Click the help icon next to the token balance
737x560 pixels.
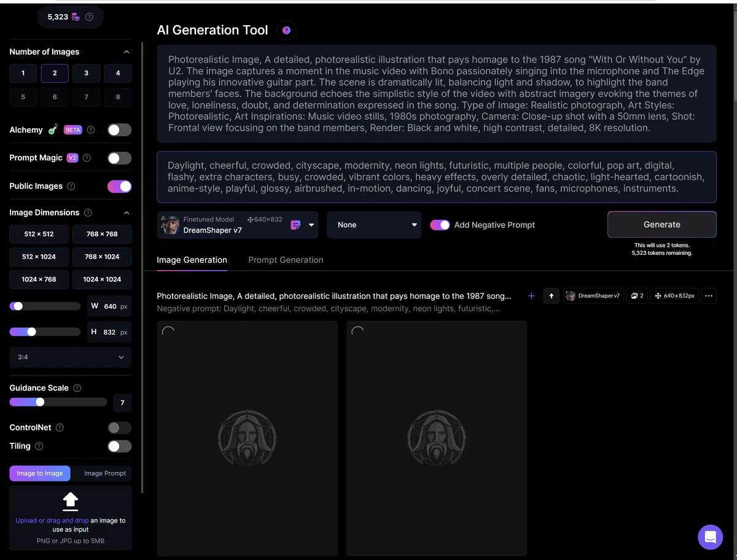click(90, 17)
